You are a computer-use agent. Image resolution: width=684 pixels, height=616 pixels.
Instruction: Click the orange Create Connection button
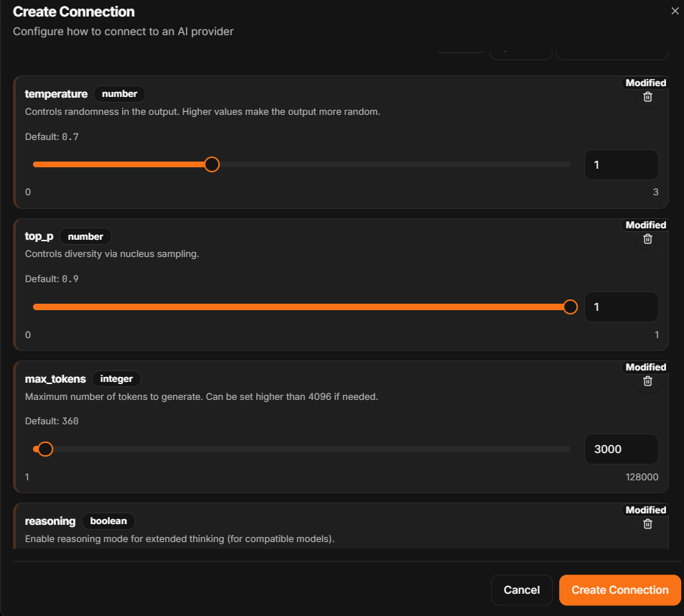point(620,590)
